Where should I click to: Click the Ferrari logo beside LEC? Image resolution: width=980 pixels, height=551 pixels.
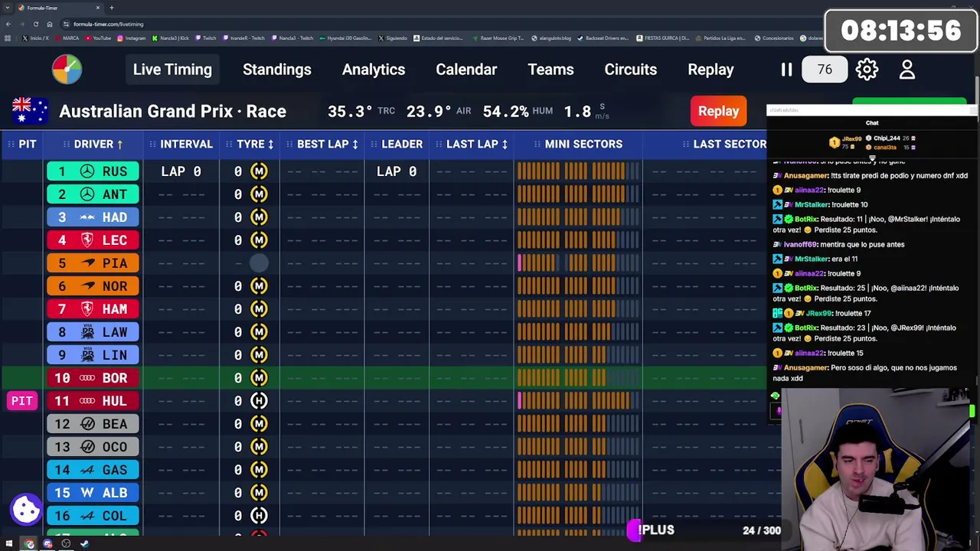(87, 240)
